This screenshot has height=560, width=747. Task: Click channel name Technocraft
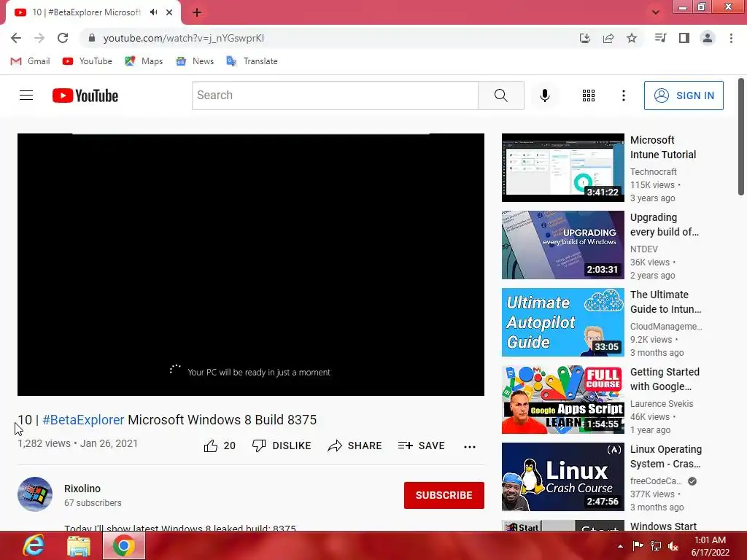pyautogui.click(x=654, y=172)
